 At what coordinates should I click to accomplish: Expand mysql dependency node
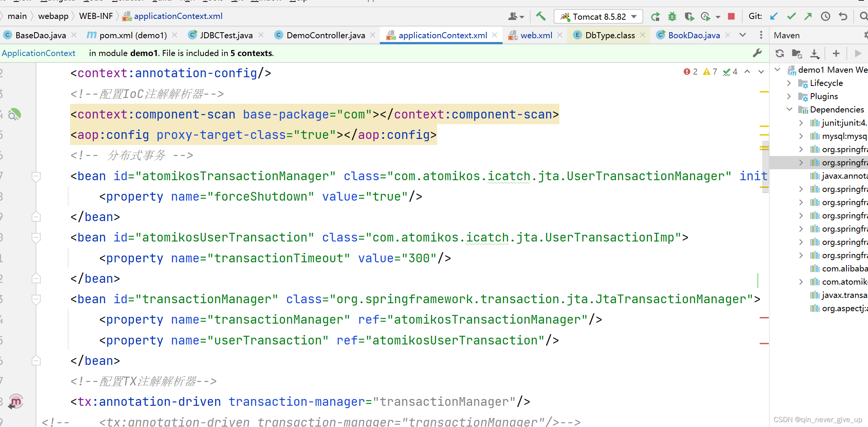point(801,136)
